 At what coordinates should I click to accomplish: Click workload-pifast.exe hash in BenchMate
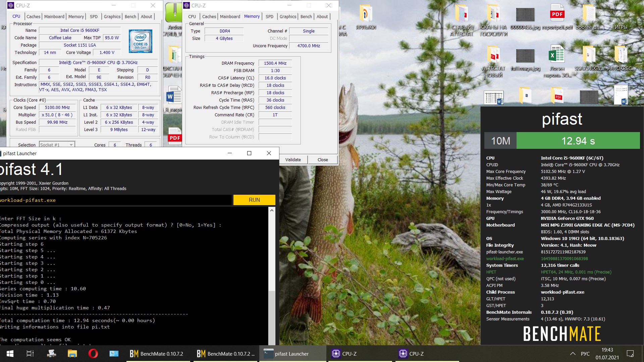[564, 258]
